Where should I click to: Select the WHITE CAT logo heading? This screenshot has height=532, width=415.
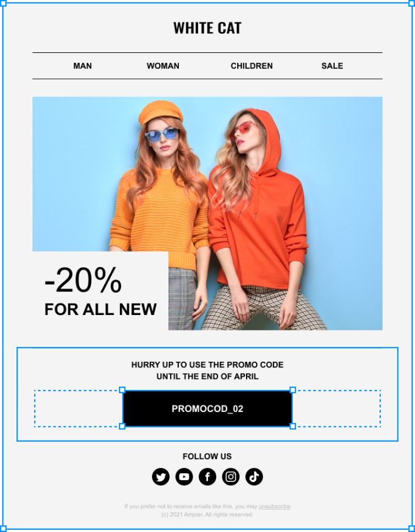[207, 28]
